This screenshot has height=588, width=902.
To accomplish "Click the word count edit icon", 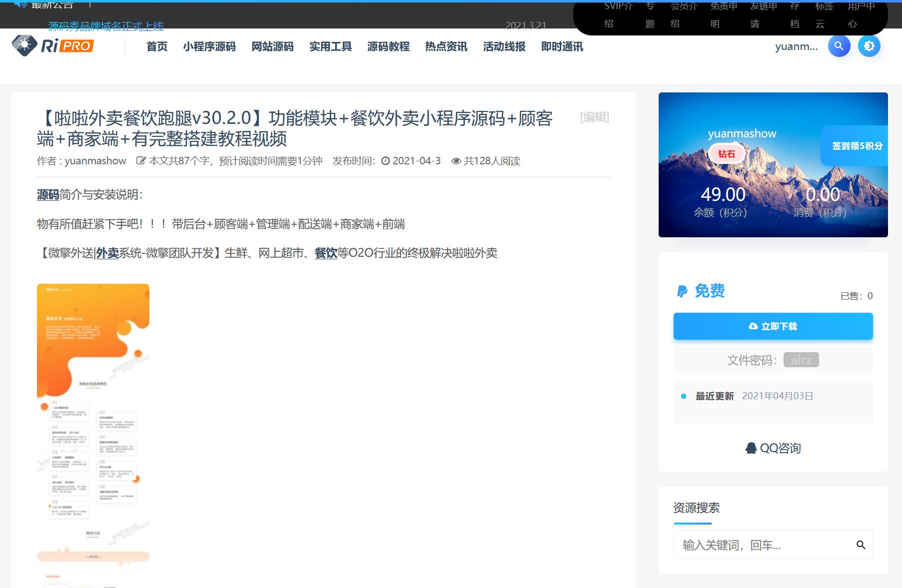I will pos(141,161).
